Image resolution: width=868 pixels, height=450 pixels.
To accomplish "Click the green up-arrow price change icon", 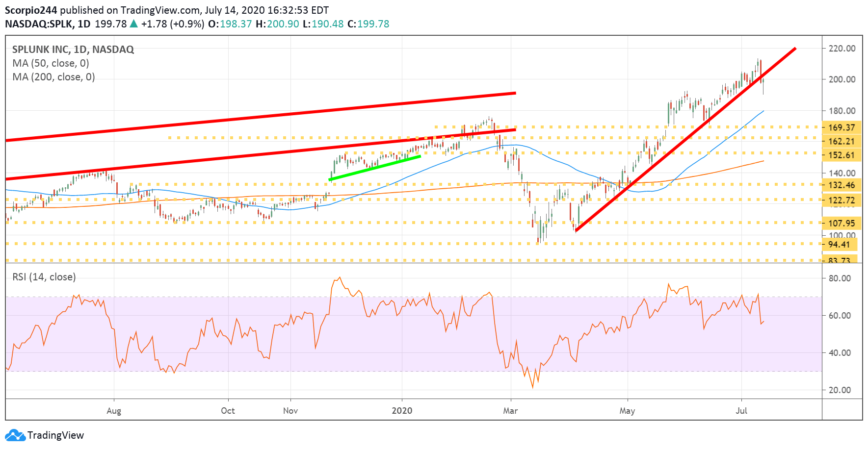I will click(133, 24).
